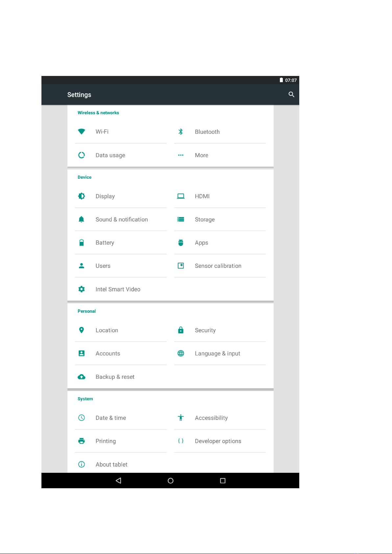Viewport: 392px width, 554px height.
Task: Tap the status bar battery indicator
Action: 281,80
